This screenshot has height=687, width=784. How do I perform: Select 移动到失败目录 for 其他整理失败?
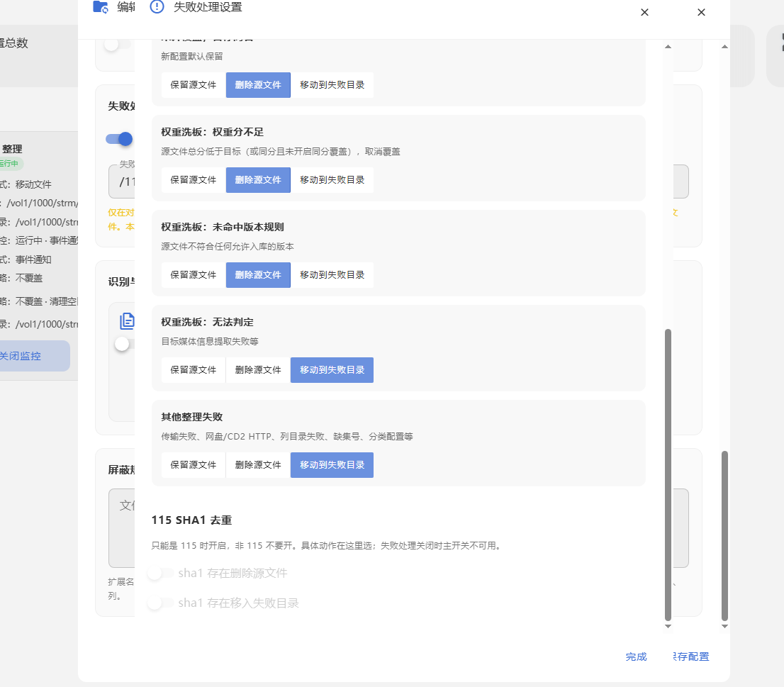point(332,465)
